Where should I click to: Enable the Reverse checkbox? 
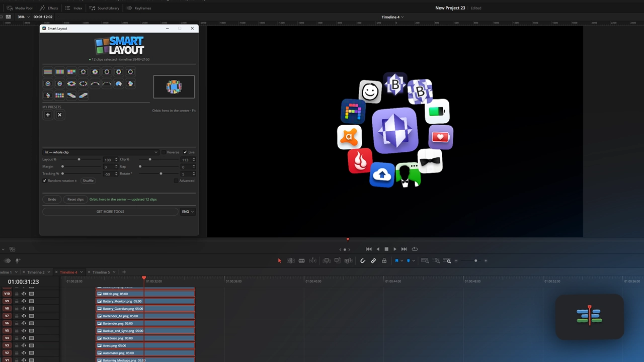point(164,152)
